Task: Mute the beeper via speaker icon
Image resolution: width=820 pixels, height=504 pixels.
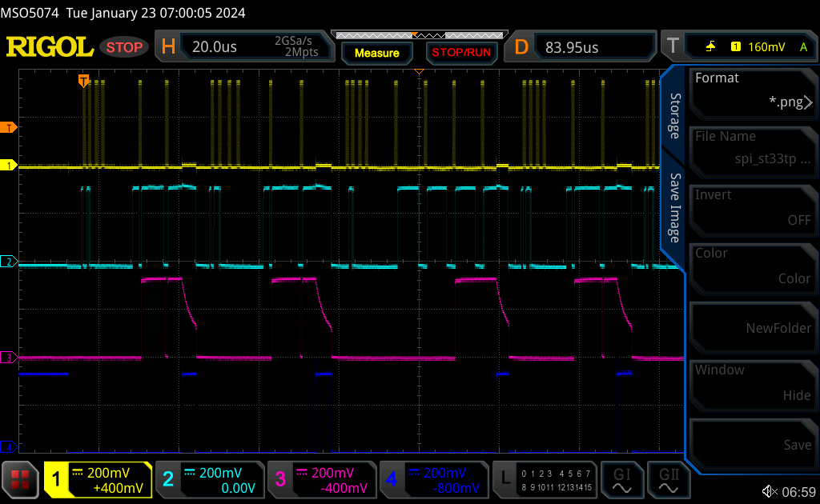Action: point(770,490)
